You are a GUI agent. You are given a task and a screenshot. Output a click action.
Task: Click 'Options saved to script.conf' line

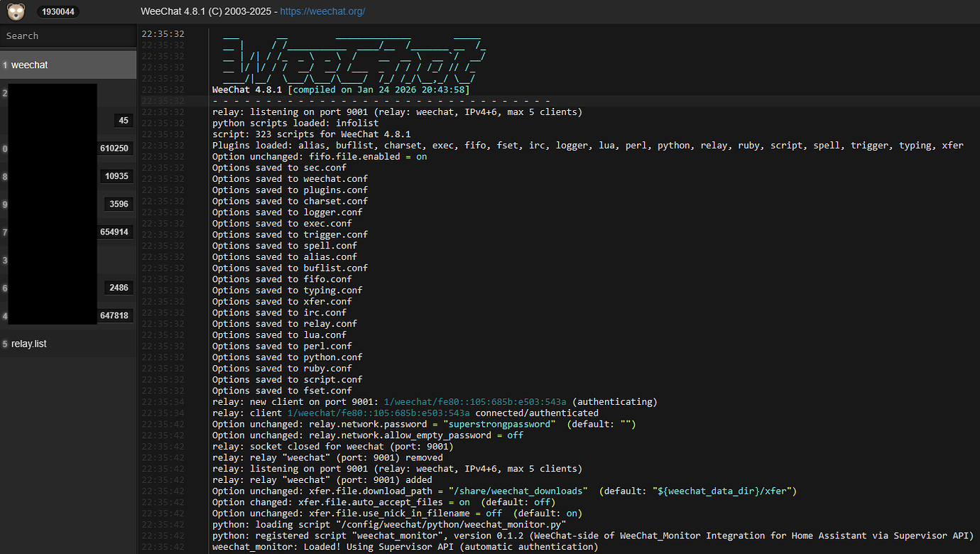click(287, 379)
